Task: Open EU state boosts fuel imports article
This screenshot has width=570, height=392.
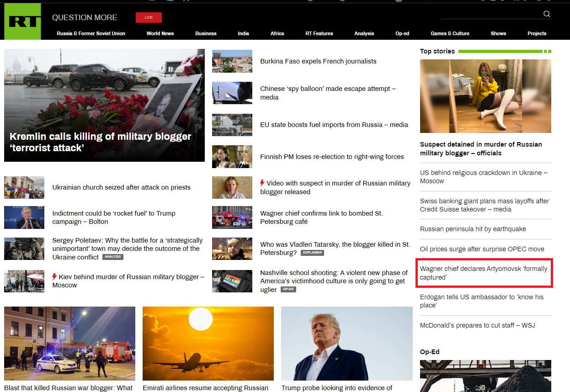Action: click(334, 125)
